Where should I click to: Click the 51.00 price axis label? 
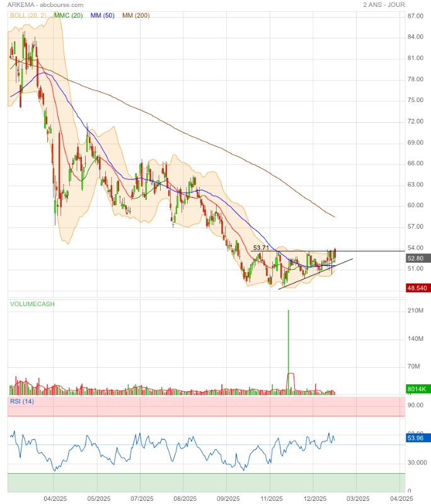(x=415, y=268)
